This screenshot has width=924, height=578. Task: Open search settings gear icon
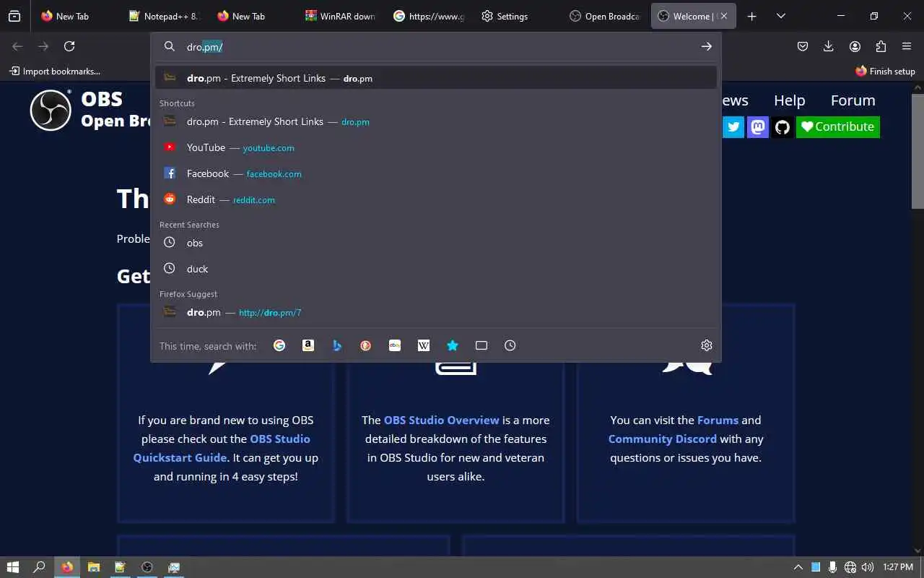tap(707, 345)
